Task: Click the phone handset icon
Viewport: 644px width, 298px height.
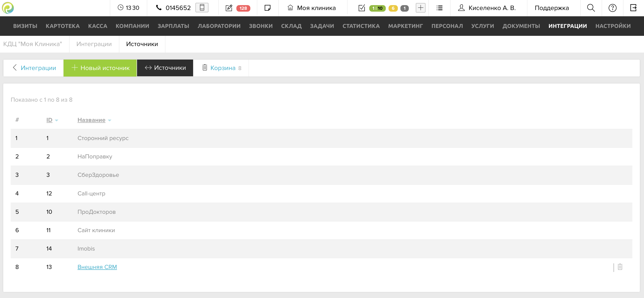Action: (x=159, y=8)
